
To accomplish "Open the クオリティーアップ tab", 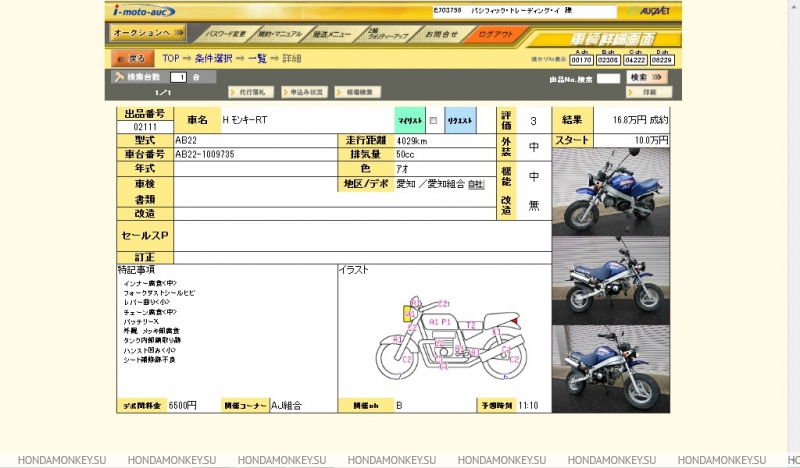I will click(x=387, y=34).
